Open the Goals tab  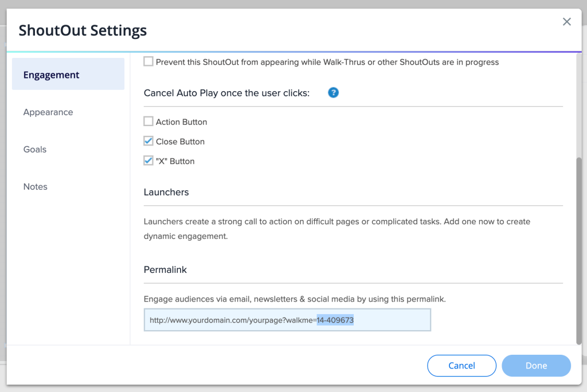[x=35, y=150]
